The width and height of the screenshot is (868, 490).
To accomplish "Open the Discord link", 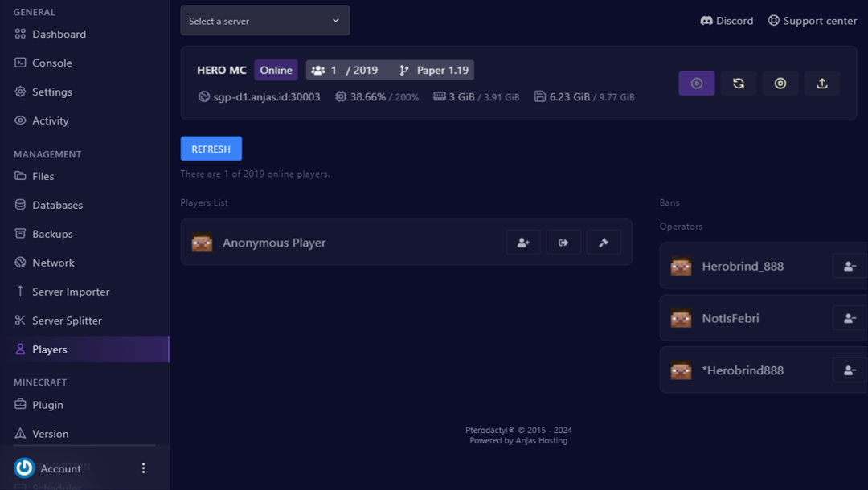I will [727, 21].
